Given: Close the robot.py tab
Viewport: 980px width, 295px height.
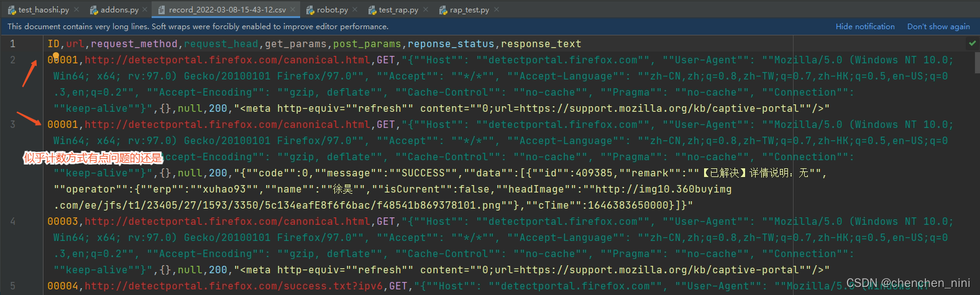Looking at the screenshot, I should (355, 10).
